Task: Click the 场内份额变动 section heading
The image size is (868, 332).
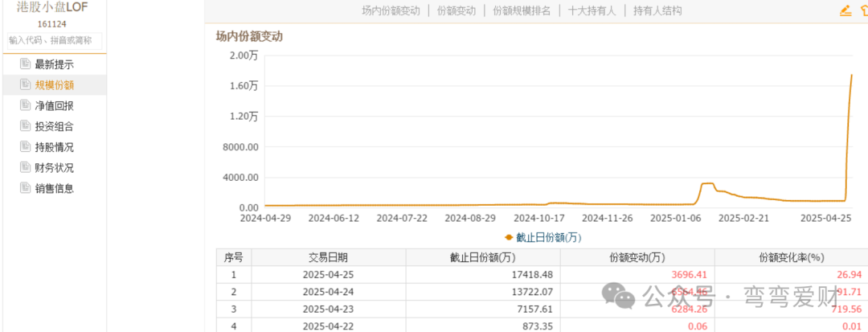Action: tap(249, 36)
